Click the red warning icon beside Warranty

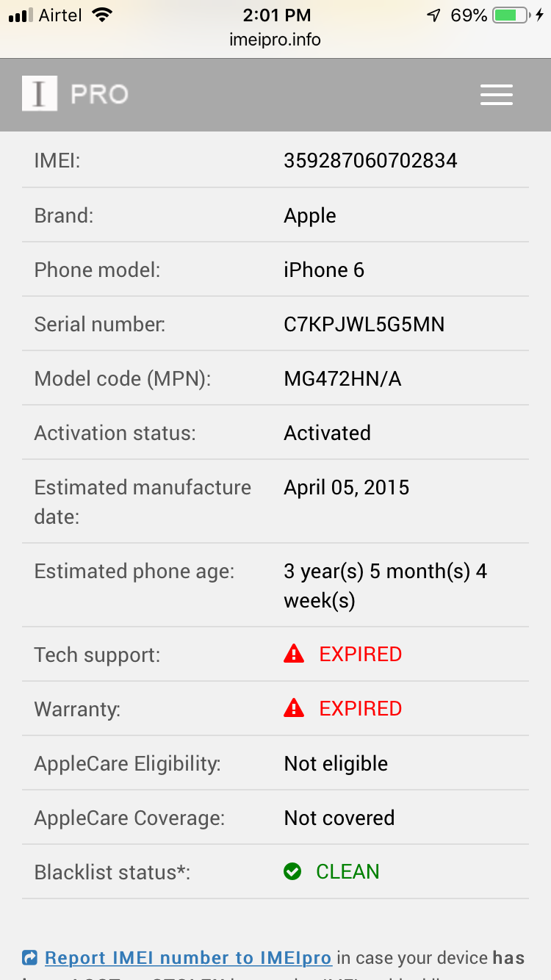294,708
